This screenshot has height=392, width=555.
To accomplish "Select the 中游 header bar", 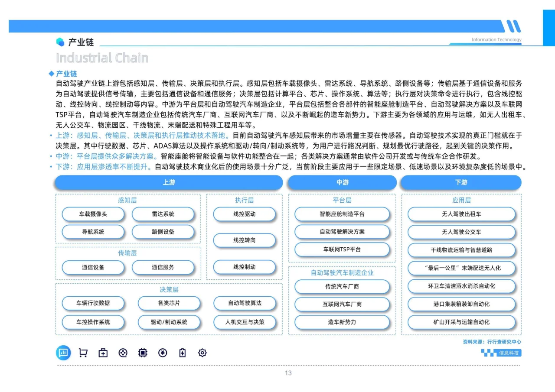I will pyautogui.click(x=342, y=182).
